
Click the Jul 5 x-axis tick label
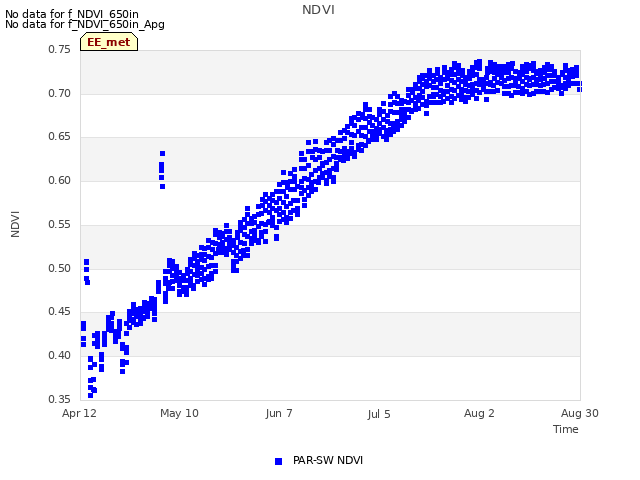click(379, 414)
